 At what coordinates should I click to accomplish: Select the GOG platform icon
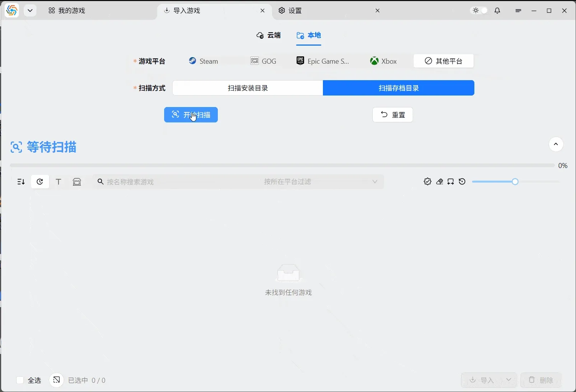point(263,61)
